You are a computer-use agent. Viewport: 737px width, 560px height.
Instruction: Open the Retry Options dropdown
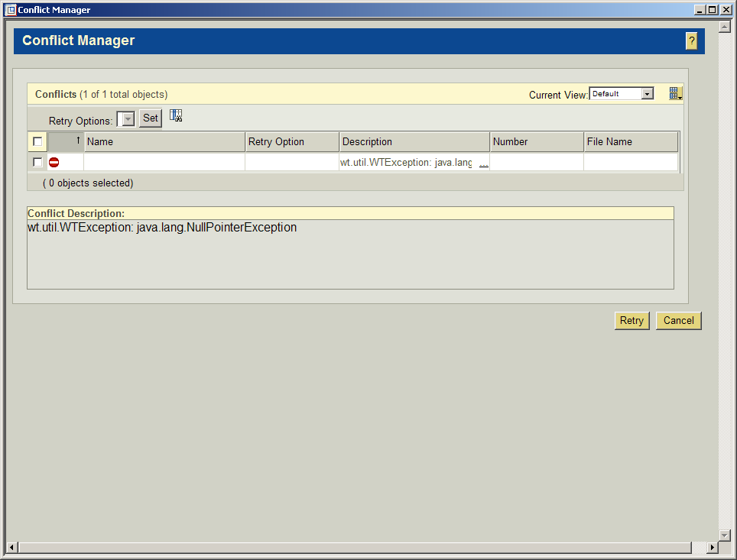point(128,118)
